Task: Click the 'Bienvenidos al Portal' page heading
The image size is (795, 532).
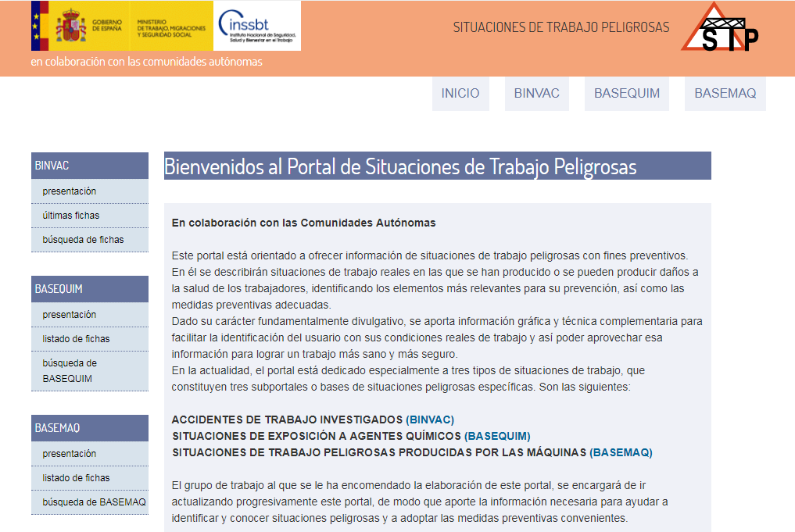Action: coord(438,166)
